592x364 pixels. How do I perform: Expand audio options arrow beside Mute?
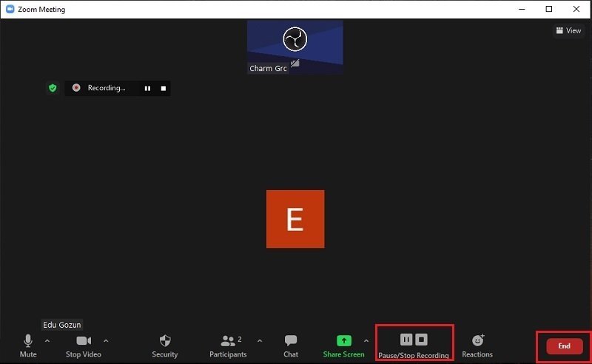click(x=47, y=341)
